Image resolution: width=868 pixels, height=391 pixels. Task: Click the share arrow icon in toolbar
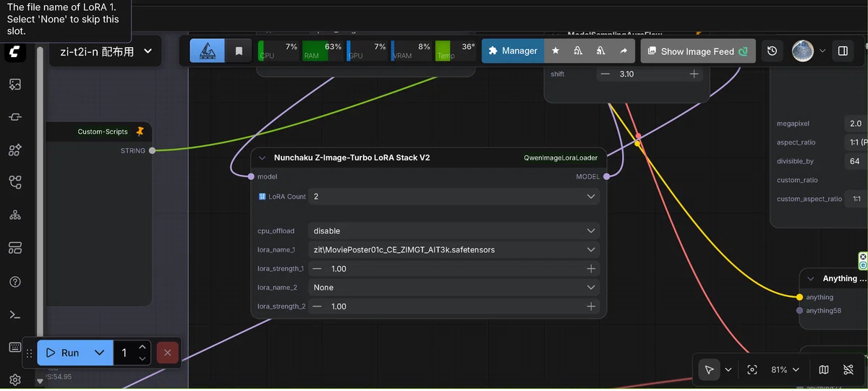click(x=624, y=51)
